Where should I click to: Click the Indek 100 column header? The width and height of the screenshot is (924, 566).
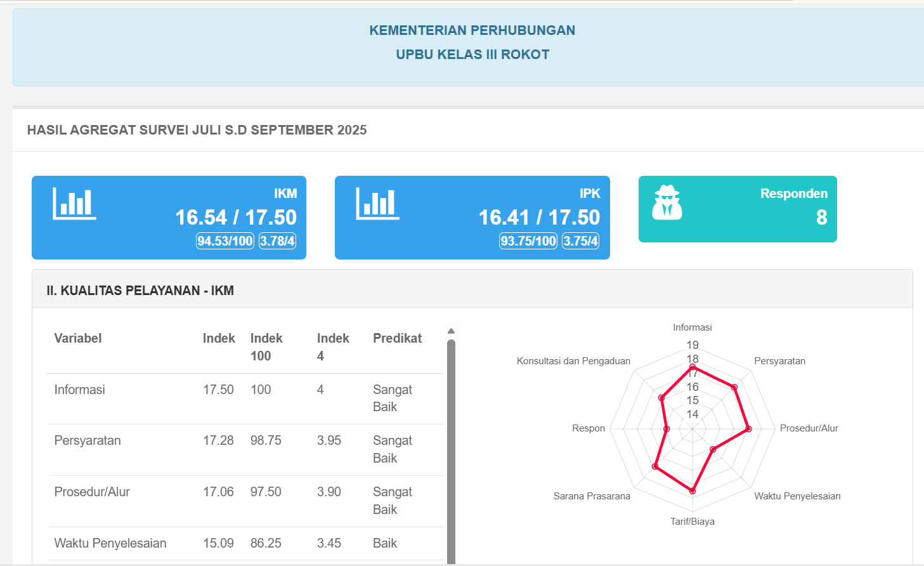click(266, 347)
